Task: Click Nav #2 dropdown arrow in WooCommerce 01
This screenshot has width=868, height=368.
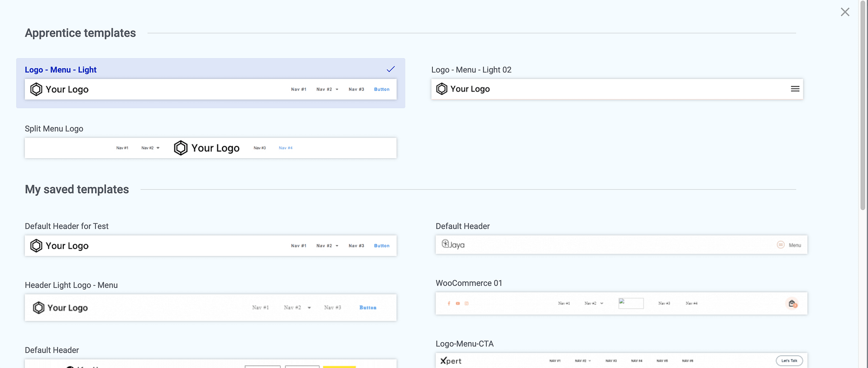Action: pos(602,304)
